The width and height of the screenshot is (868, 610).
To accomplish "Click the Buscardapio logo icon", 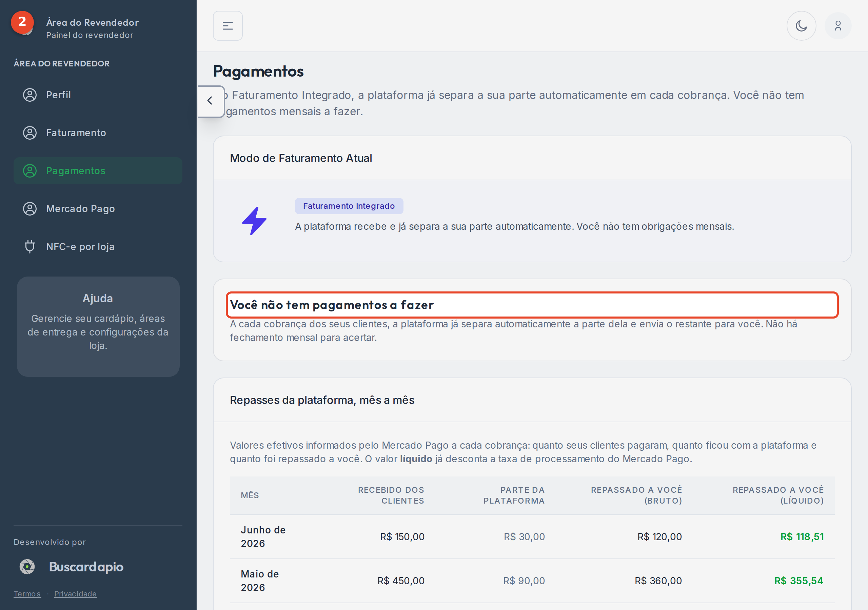I will pos(27,567).
